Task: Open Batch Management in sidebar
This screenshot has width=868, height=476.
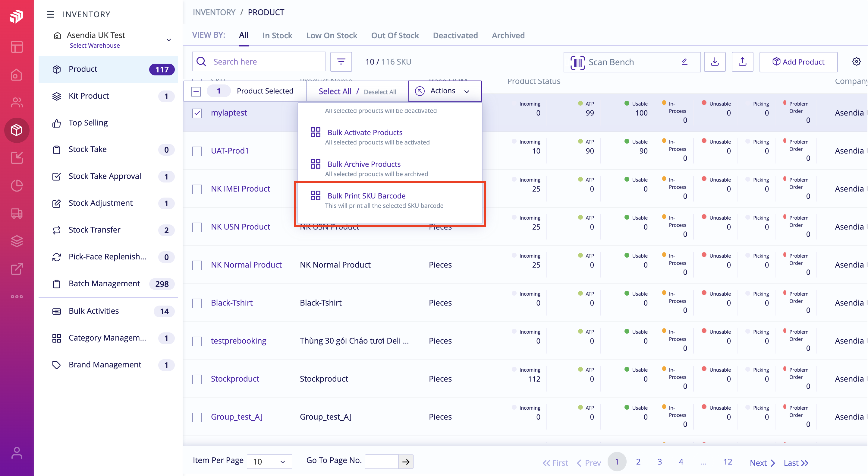Action: point(108,284)
